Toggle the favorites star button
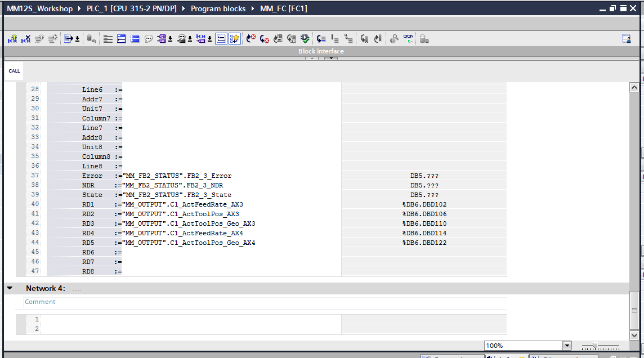 235,39
